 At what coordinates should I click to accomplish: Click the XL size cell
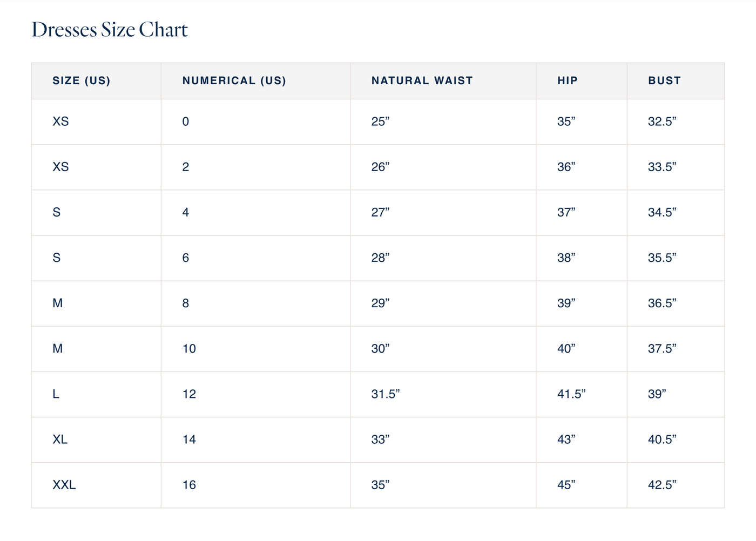[x=60, y=439]
